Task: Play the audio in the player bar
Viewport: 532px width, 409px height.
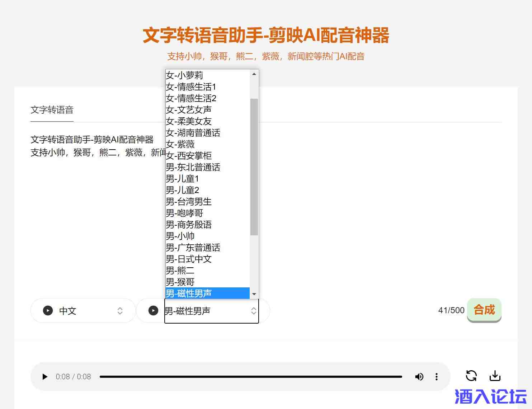Action: coord(45,377)
